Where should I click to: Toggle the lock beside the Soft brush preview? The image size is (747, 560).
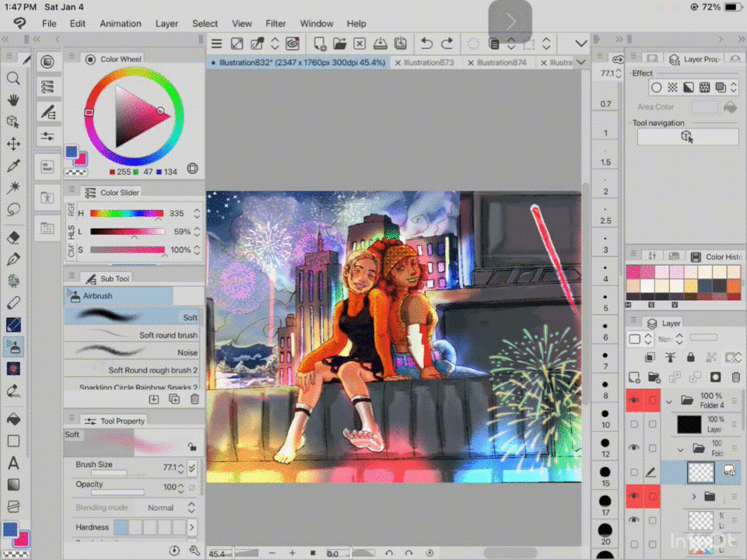point(191,447)
